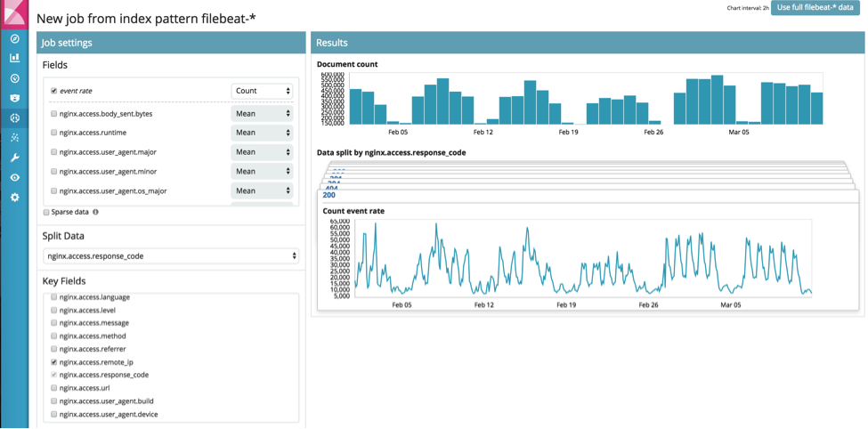This screenshot has height=429, width=868.
Task: Open the Count dropdown for event rate
Action: click(x=262, y=91)
